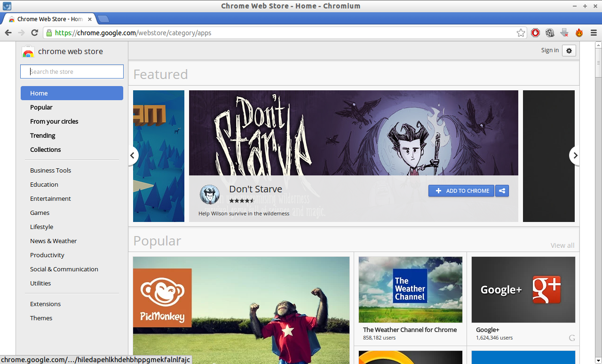Bookmark this page with the star icon
Viewport: 602px width, 364px height.
point(521,33)
